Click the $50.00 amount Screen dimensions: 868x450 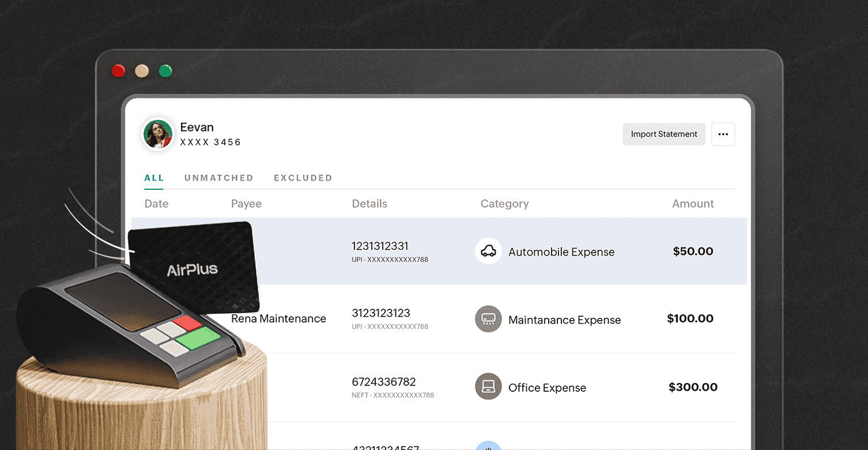point(693,252)
